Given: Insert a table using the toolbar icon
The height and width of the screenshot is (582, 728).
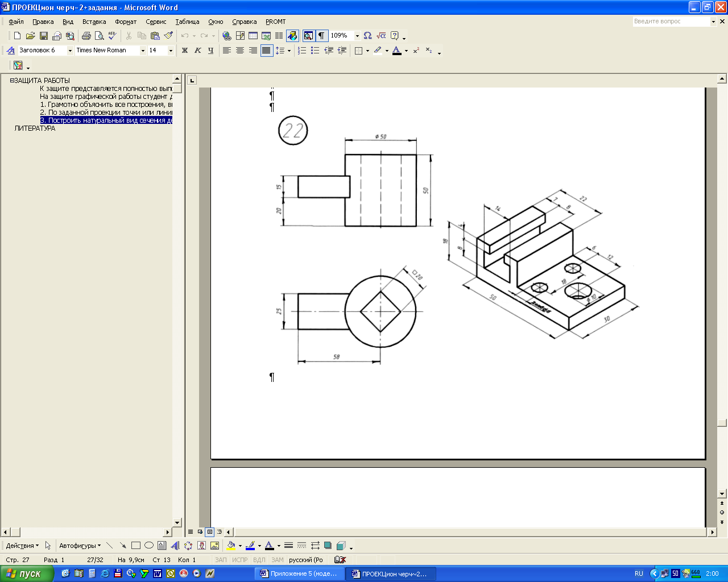Looking at the screenshot, I should coord(253,36).
